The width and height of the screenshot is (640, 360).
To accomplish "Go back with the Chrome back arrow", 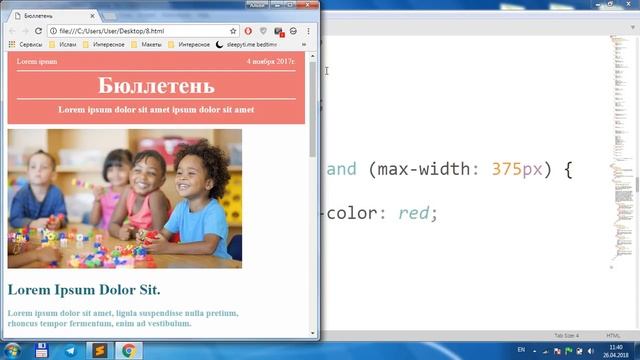I will [12, 31].
